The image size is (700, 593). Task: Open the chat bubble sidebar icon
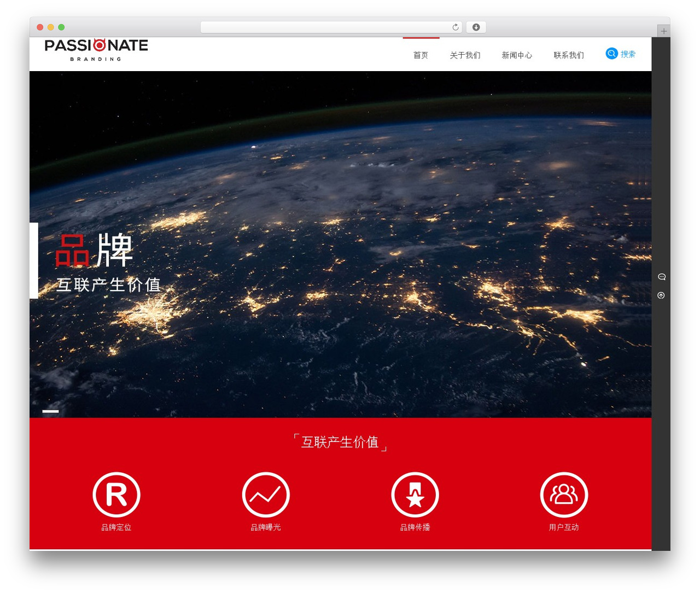(661, 277)
